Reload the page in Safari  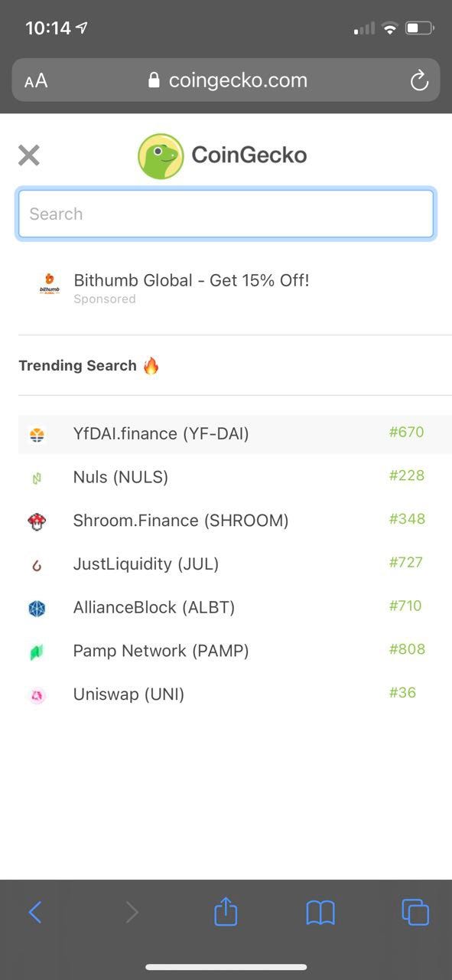tap(419, 80)
